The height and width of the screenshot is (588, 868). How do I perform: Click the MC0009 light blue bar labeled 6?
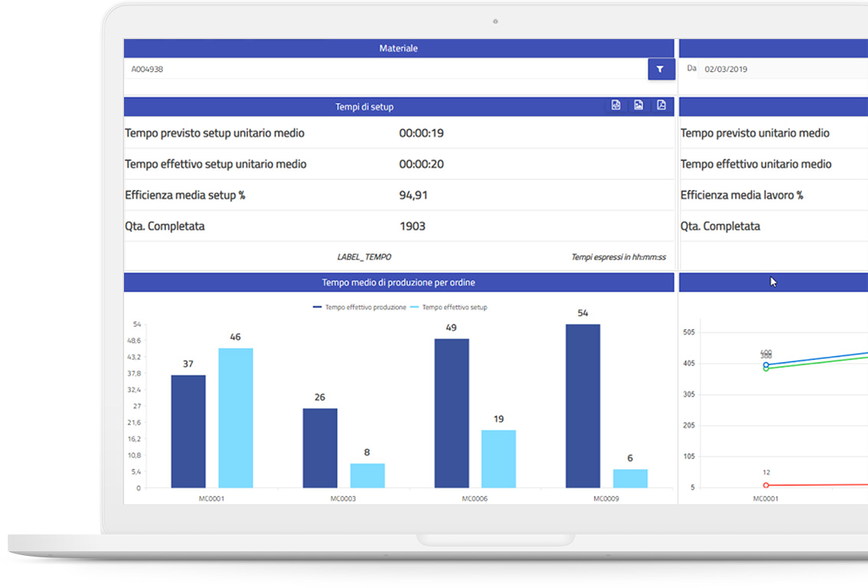click(631, 479)
